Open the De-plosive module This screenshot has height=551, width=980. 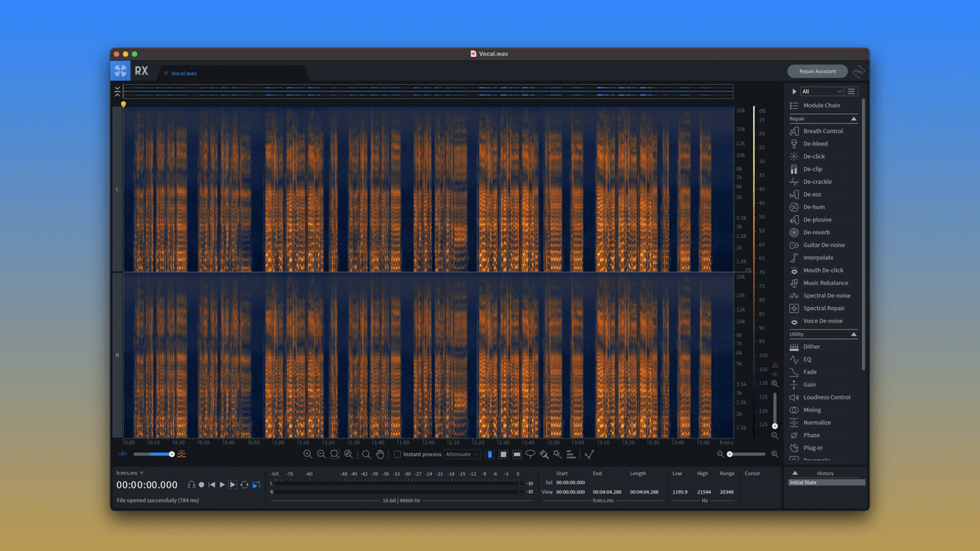[823, 220]
